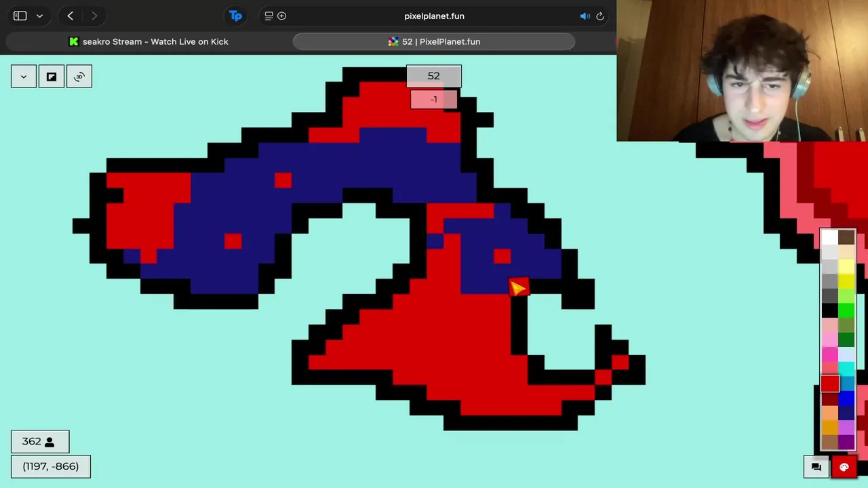Focus the pixelplanet.fun address field
Image resolution: width=868 pixels, height=488 pixels.
coord(434,16)
